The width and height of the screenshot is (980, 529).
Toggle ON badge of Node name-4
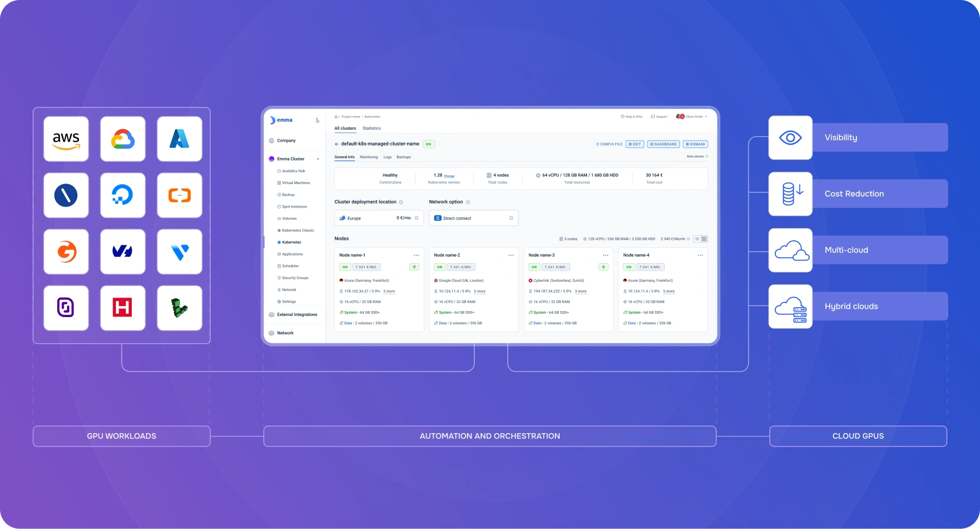(629, 267)
